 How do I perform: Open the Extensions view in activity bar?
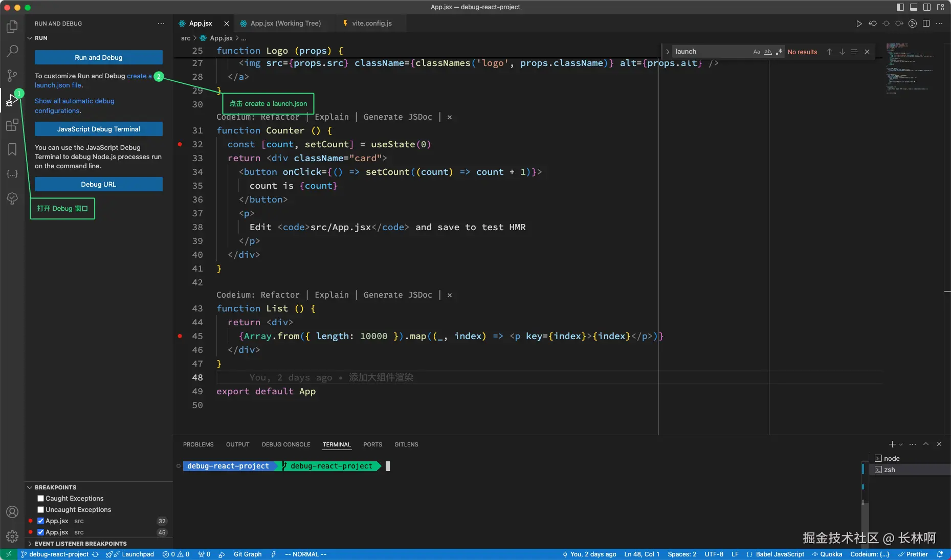click(x=12, y=125)
